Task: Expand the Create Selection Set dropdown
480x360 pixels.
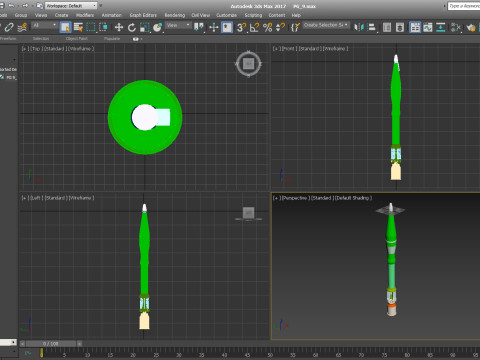Action: (x=326, y=25)
